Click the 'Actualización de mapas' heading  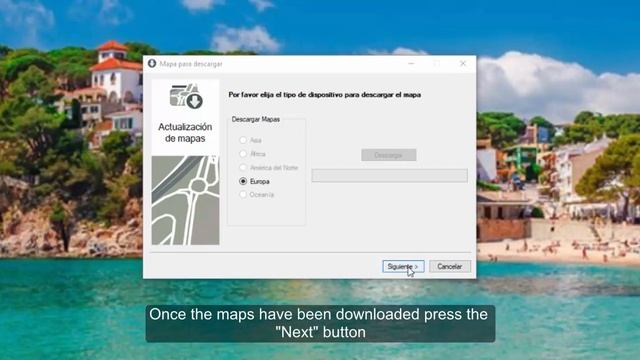(x=185, y=133)
